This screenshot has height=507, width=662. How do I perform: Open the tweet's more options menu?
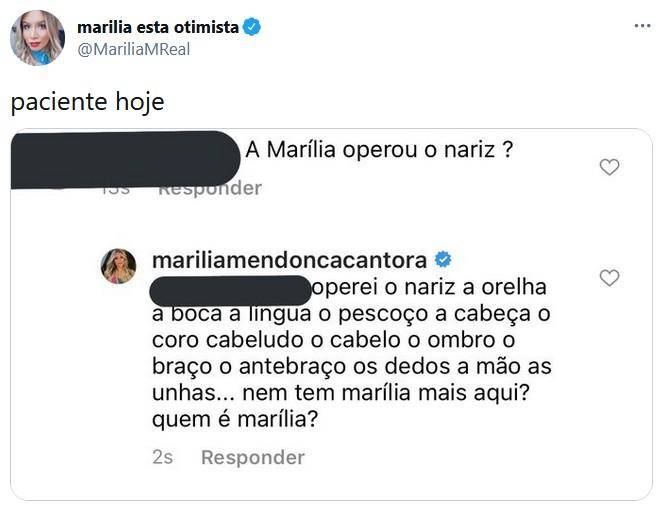(x=642, y=27)
